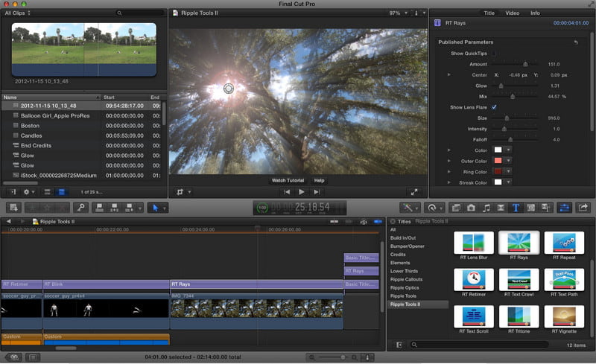The width and height of the screenshot is (596, 364).
Task: Append clip to storyline button
Action: tap(129, 208)
